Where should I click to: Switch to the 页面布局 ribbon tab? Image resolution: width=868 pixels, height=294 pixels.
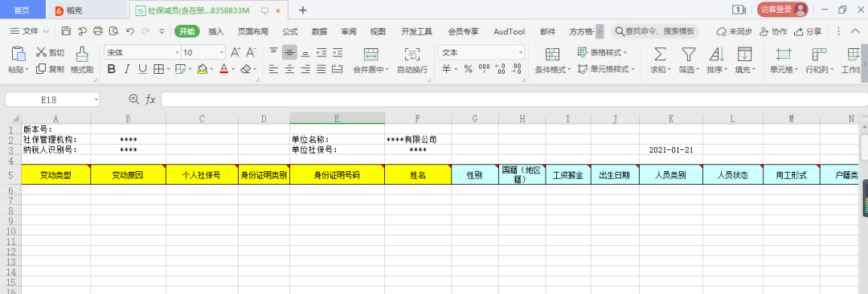(253, 31)
